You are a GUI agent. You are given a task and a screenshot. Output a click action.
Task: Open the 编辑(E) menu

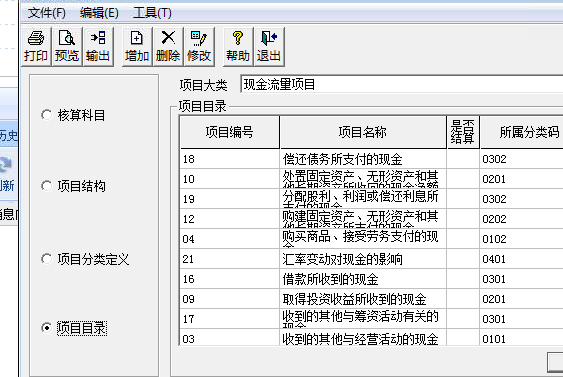(99, 13)
